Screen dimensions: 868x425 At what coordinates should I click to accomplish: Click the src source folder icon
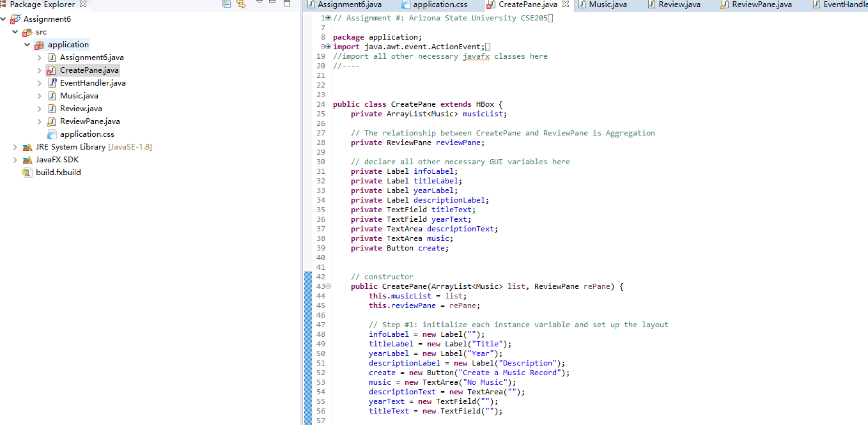[27, 32]
